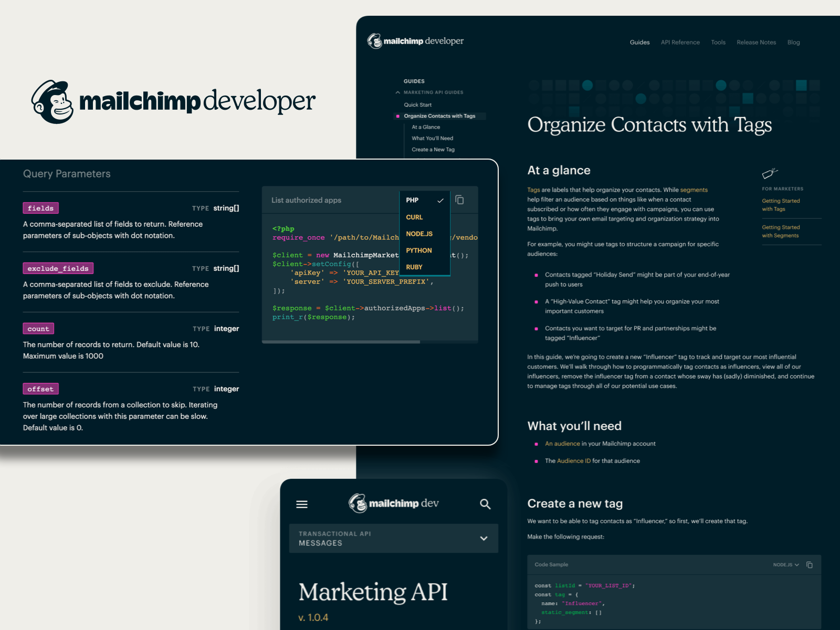Expand the Transactional API Messages selector
This screenshot has height=630, width=840.
(x=482, y=539)
